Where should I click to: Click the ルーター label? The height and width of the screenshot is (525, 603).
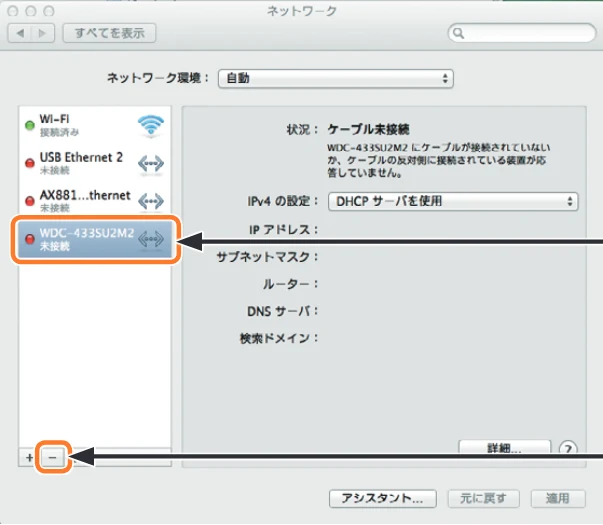click(x=290, y=284)
